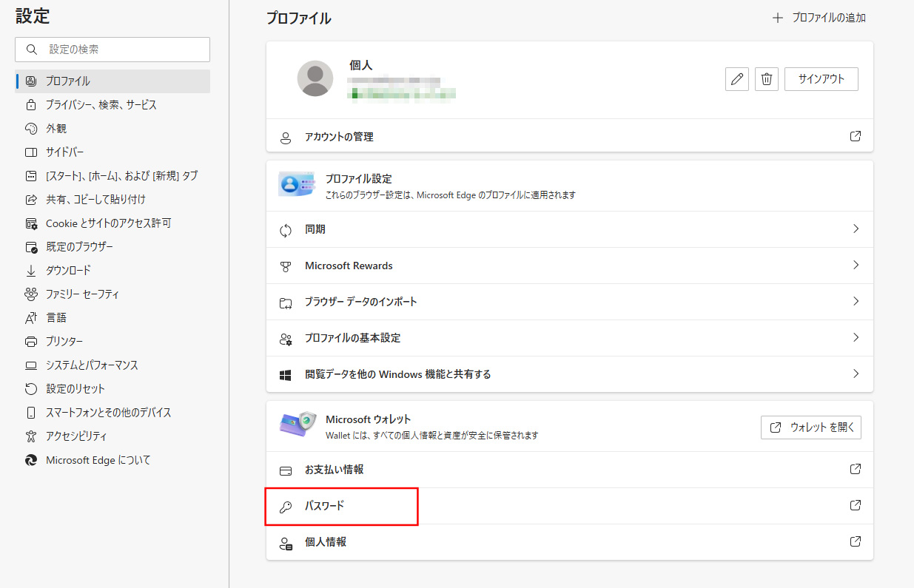The image size is (914, 588).
Task: Open プライバシー、検索、サービス in the sidebar
Action: (112, 105)
